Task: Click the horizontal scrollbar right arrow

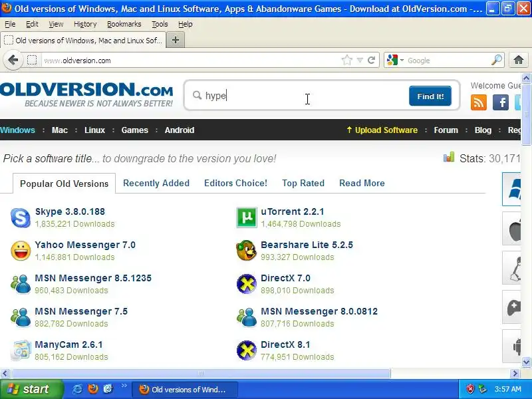Action: click(515, 374)
